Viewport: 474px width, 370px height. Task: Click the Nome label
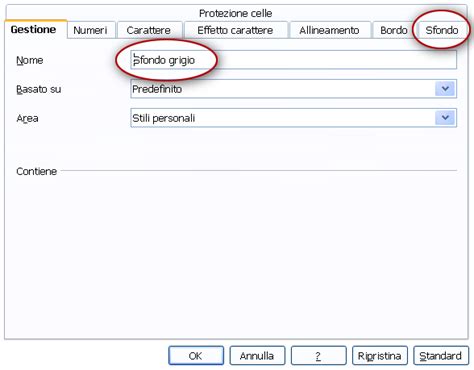pyautogui.click(x=30, y=60)
